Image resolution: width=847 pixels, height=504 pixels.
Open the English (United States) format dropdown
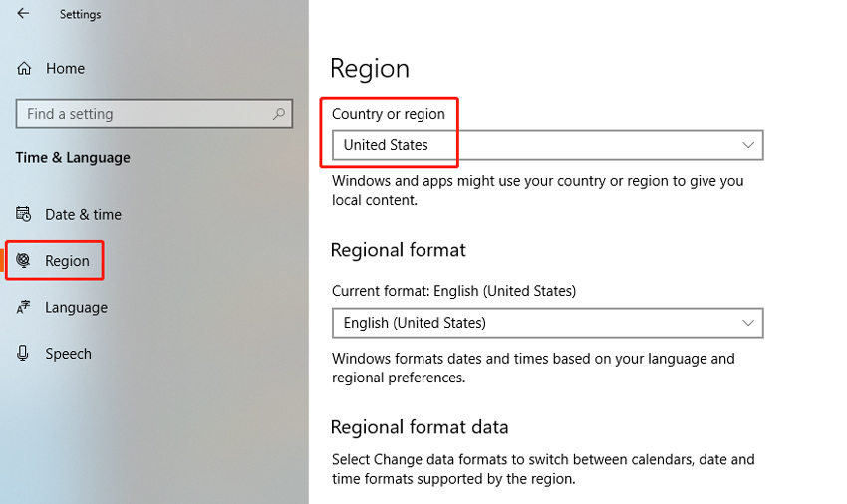coord(548,323)
